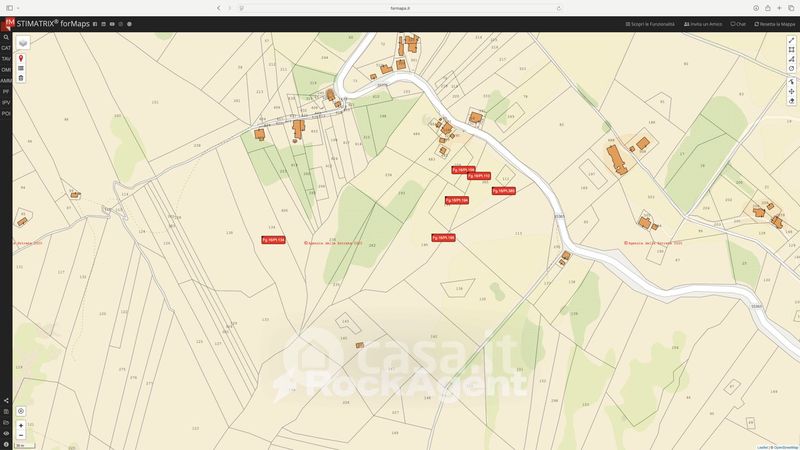Open the map layers selector
Screen dimensions: 800x450
(22, 43)
